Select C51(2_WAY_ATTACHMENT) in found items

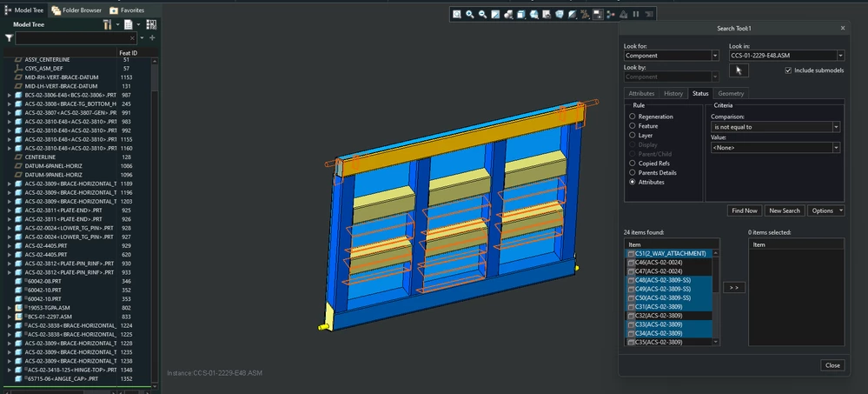[x=669, y=253]
